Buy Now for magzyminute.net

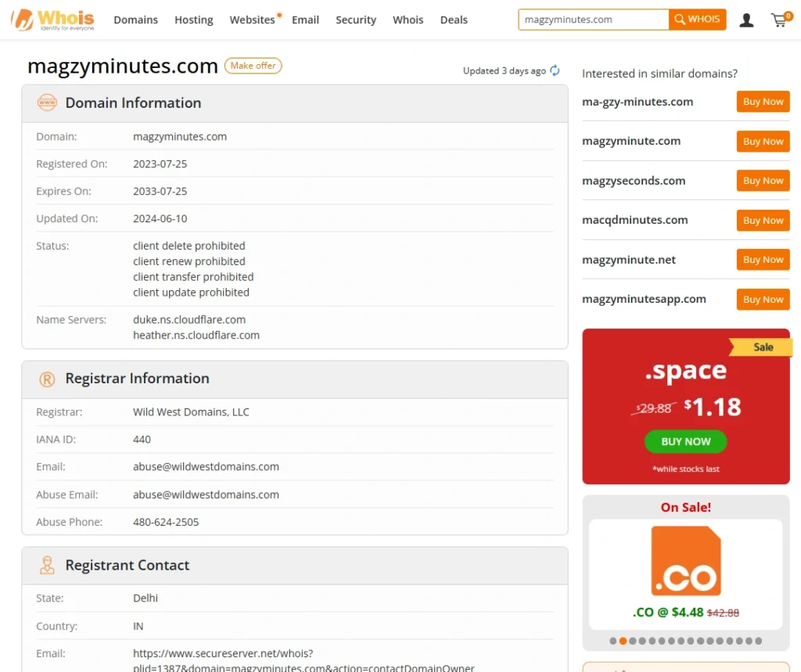click(763, 260)
